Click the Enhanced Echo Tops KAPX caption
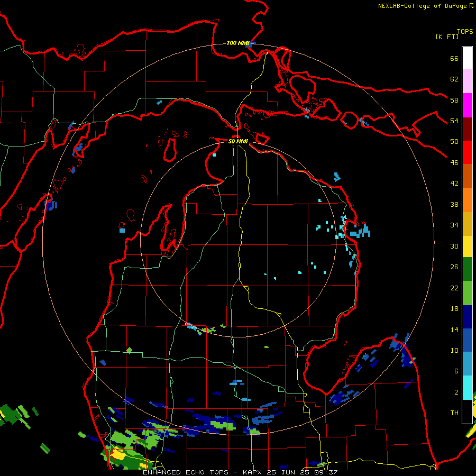The height and width of the screenshot is (476, 476). click(240, 472)
